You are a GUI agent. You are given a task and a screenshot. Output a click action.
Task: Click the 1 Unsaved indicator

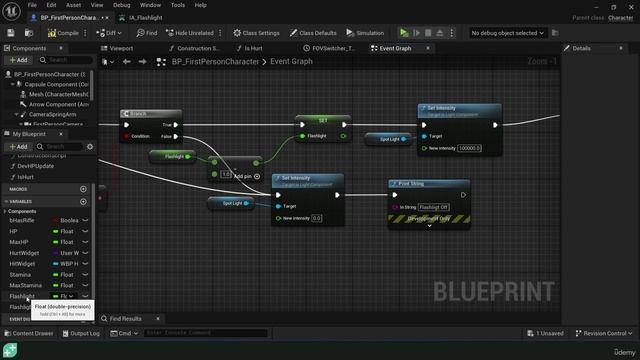point(545,333)
